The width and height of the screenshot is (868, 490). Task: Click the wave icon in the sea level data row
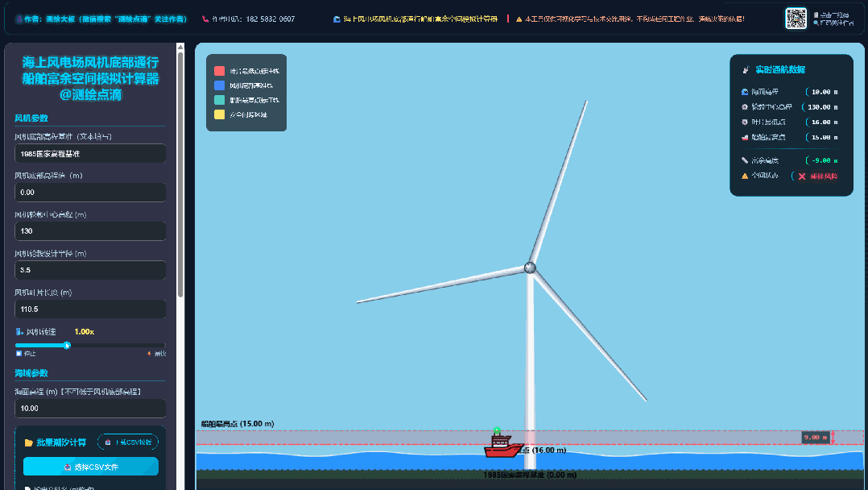[x=745, y=92]
